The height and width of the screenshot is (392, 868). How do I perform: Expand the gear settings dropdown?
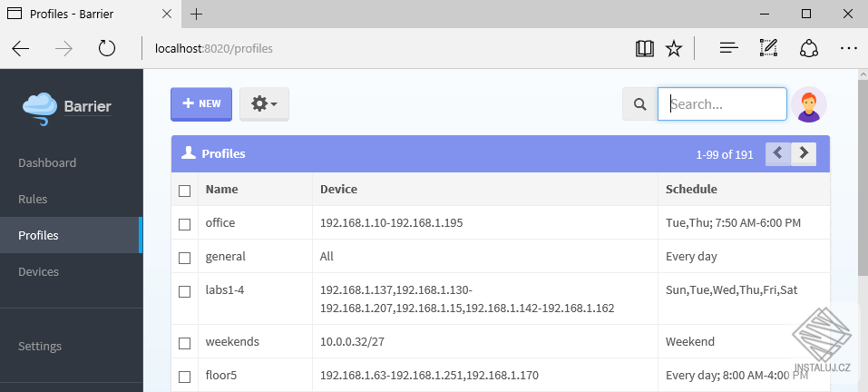tap(264, 104)
